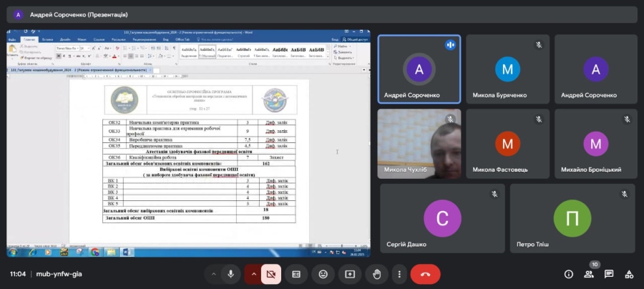Screen dimensions: 644x289
Task: Open more options three-dot menu
Action: tap(399, 274)
